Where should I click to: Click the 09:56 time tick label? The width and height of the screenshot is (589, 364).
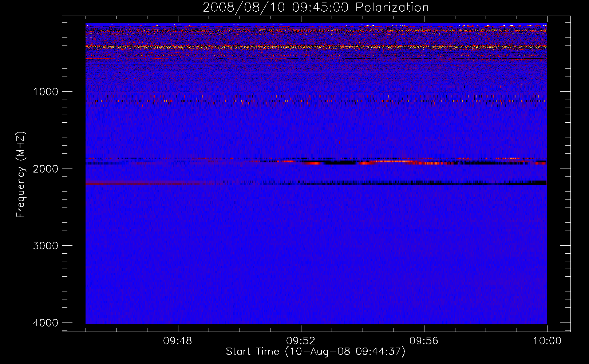click(424, 341)
